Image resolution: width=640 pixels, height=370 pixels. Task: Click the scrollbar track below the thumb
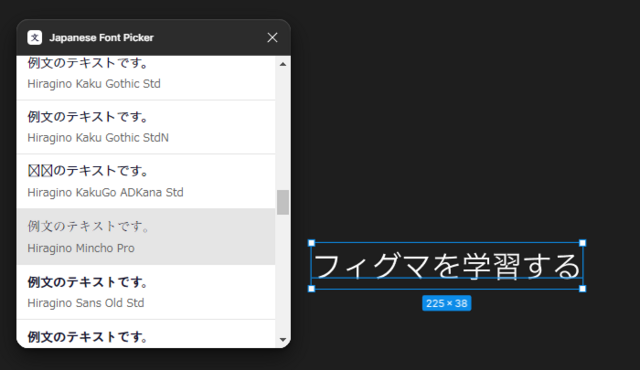click(x=283, y=273)
